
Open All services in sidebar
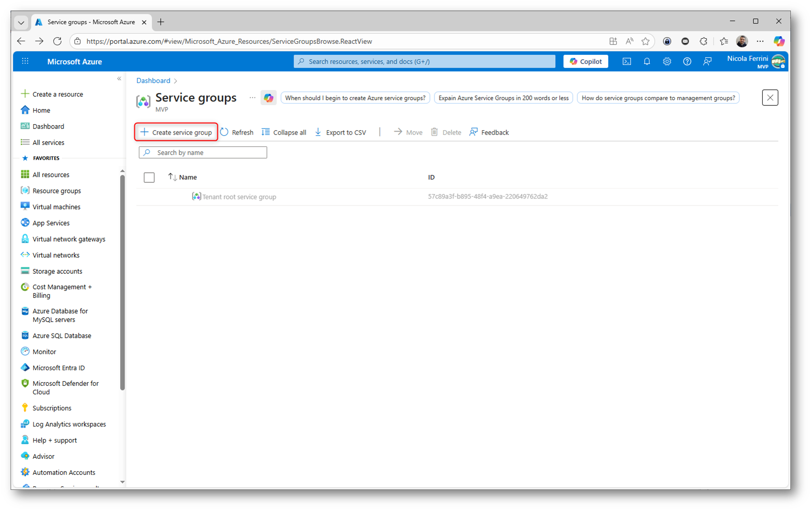pyautogui.click(x=48, y=142)
